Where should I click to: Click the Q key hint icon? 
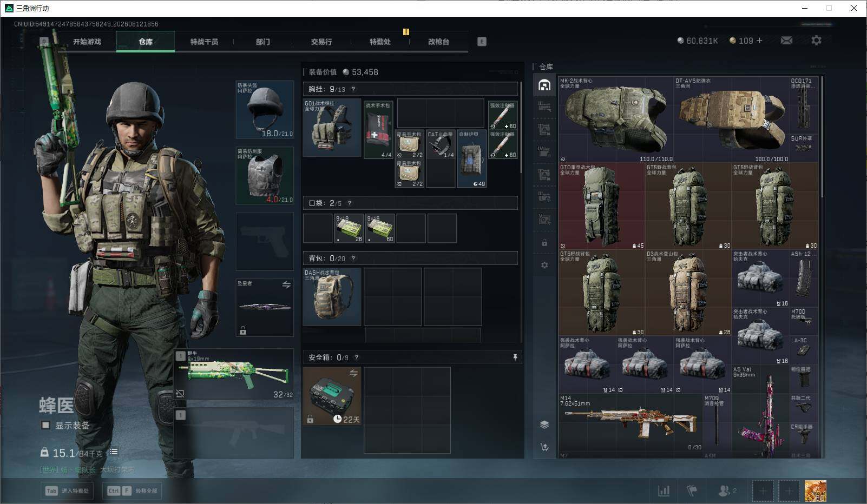point(44,41)
